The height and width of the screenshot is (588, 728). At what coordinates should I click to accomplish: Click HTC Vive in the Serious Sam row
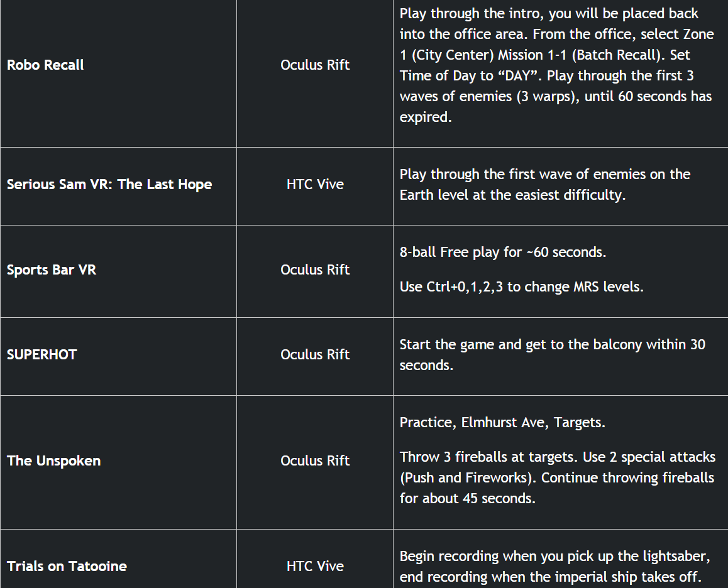tap(315, 184)
